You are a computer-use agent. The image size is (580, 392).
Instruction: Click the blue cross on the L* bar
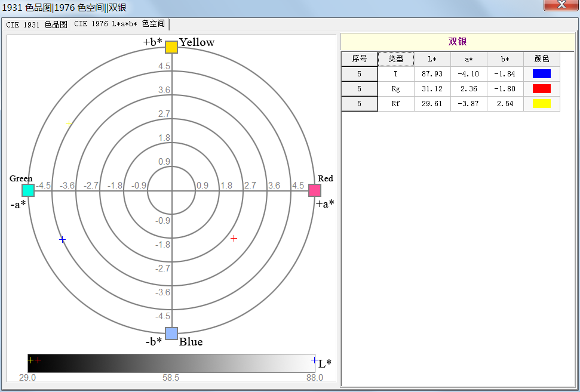pyautogui.click(x=314, y=360)
